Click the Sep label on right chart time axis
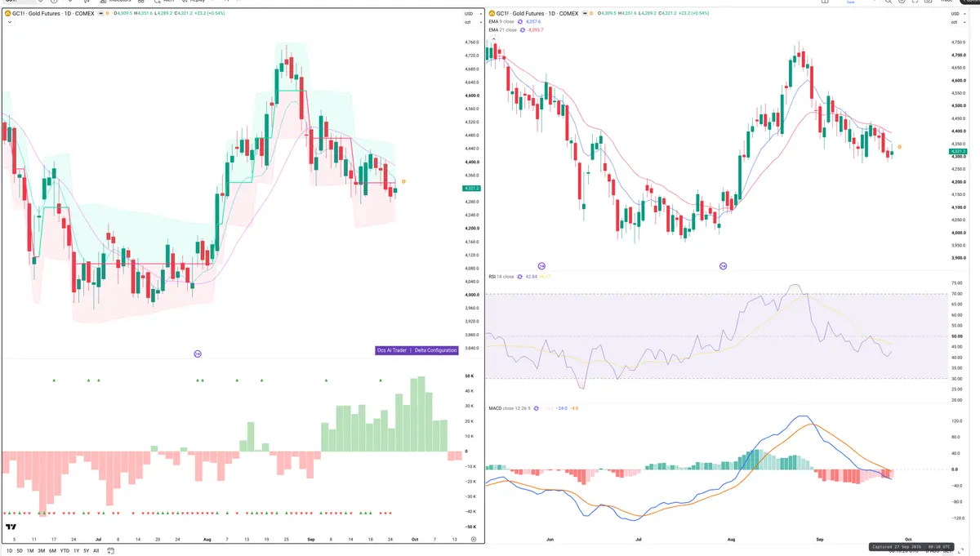The image size is (980, 556). 821,540
